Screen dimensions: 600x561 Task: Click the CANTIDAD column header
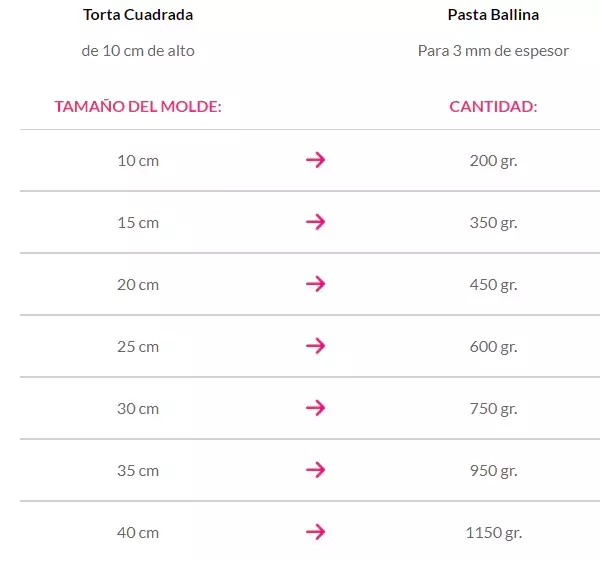pos(493,106)
